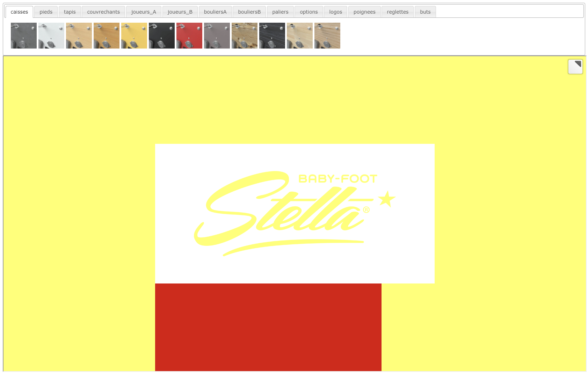The image size is (588, 376).
Task: Choose the taupe grey caisse finish
Action: click(x=217, y=36)
